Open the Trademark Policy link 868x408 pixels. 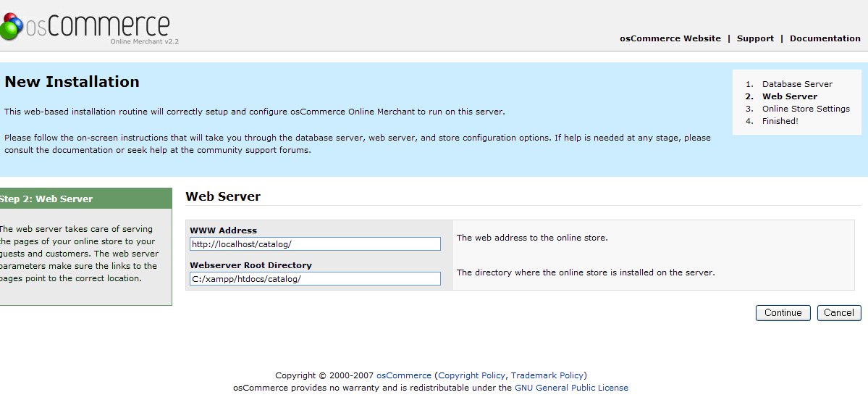click(x=547, y=375)
